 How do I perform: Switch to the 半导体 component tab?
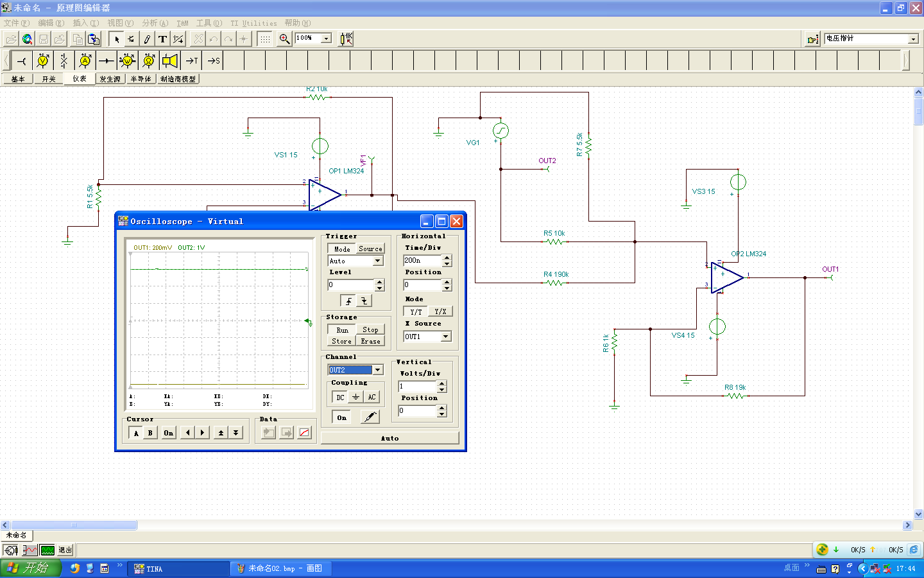141,79
